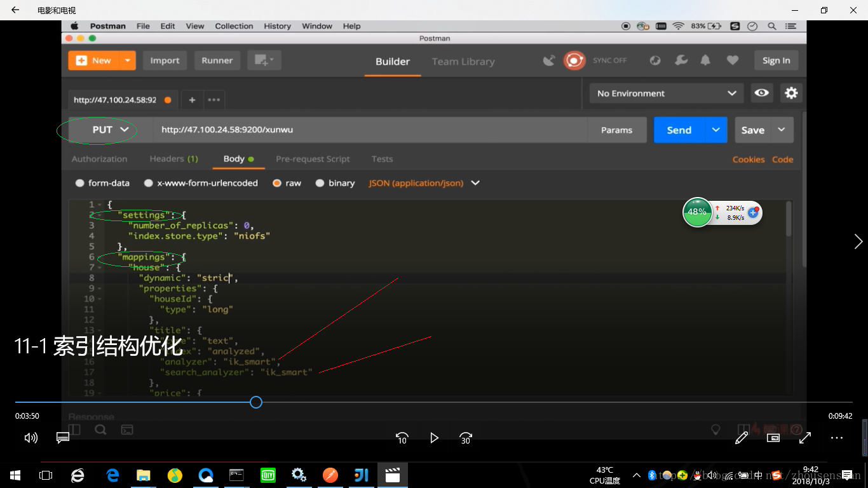Viewport: 868px width, 488px height.
Task: Open the subtitles and captions menu
Action: (62, 438)
